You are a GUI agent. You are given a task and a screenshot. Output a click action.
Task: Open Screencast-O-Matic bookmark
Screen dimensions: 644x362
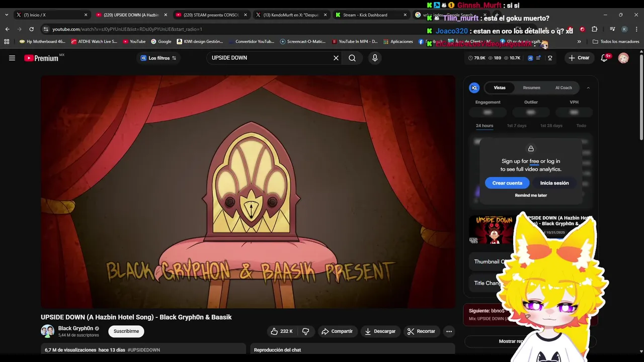click(x=303, y=42)
